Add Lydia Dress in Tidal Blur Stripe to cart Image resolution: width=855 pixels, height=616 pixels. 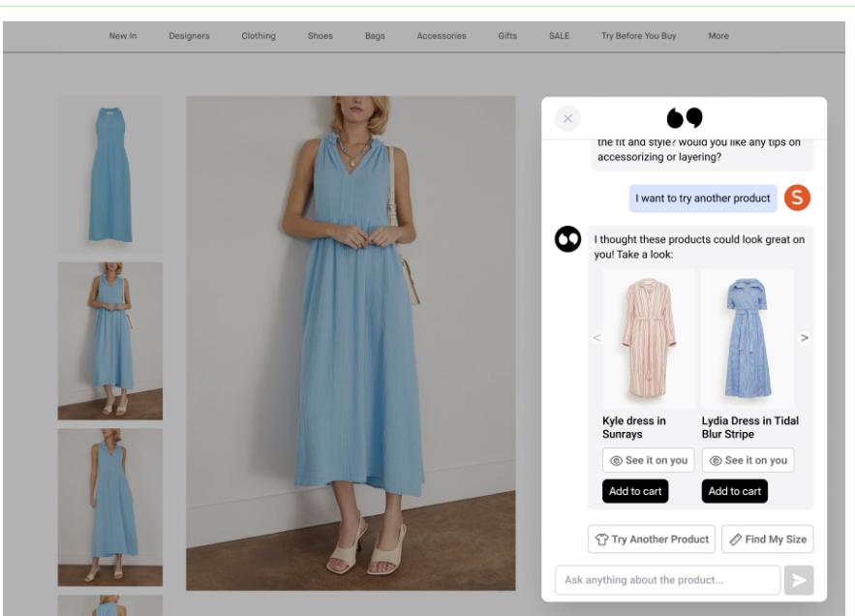click(x=735, y=491)
